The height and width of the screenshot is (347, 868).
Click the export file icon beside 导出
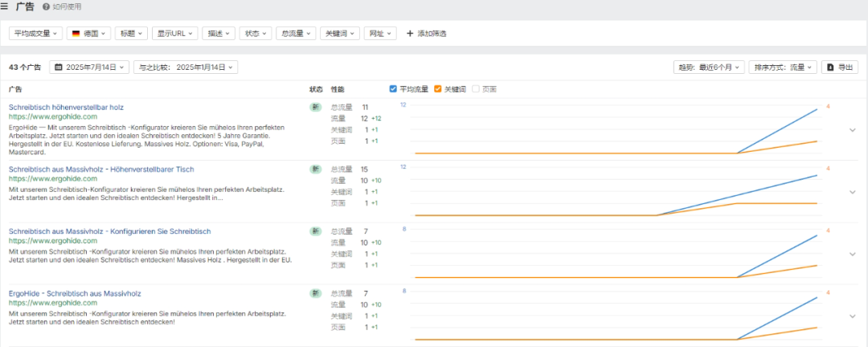(830, 67)
